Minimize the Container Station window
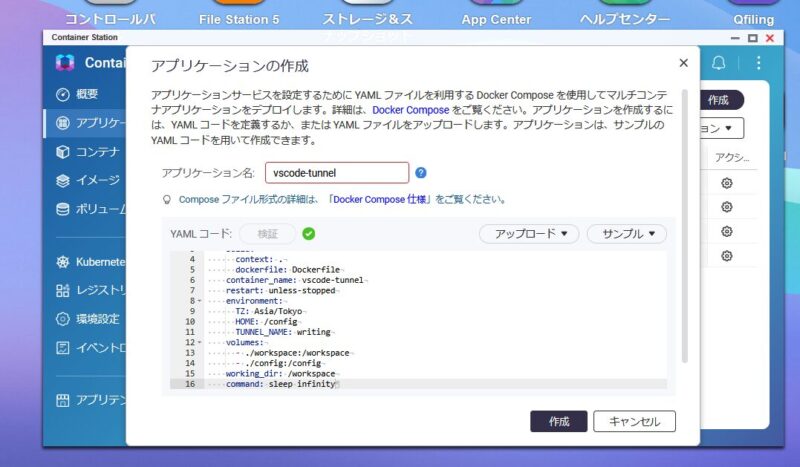The image size is (800, 467). click(735, 38)
